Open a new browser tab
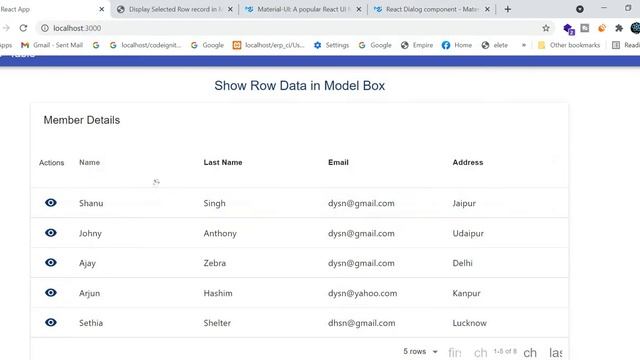The height and width of the screenshot is (360, 640). (x=507, y=9)
